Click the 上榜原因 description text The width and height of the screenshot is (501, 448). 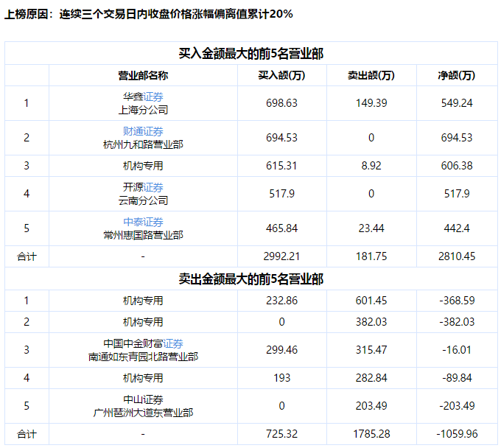pos(148,13)
